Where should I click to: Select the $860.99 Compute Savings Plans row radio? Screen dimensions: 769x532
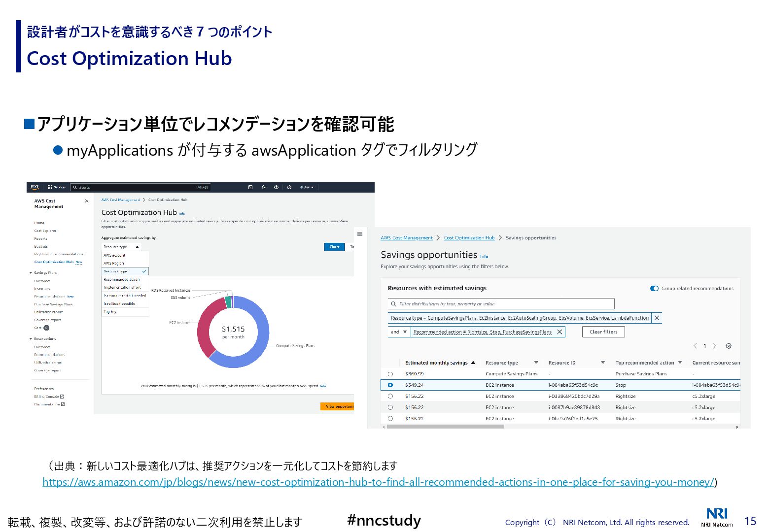[x=390, y=374]
